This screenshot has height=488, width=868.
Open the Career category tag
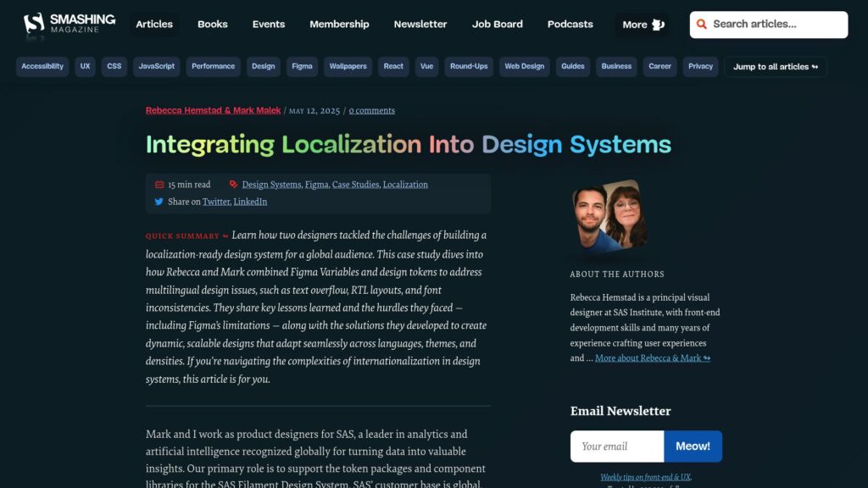tap(659, 66)
